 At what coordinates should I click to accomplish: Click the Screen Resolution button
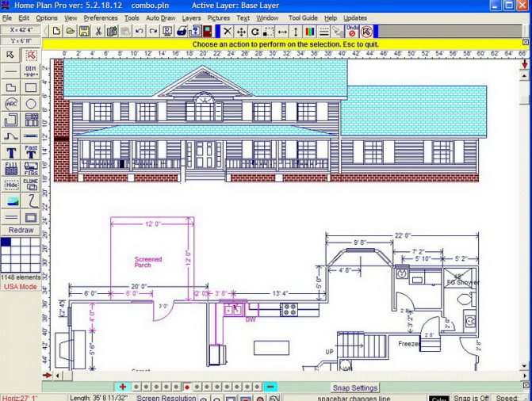166,398
